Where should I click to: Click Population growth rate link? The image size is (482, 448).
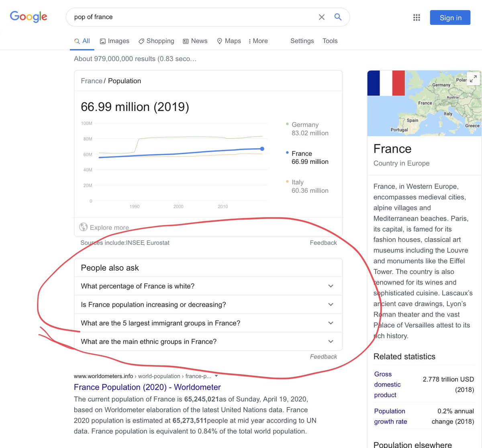[x=390, y=416]
